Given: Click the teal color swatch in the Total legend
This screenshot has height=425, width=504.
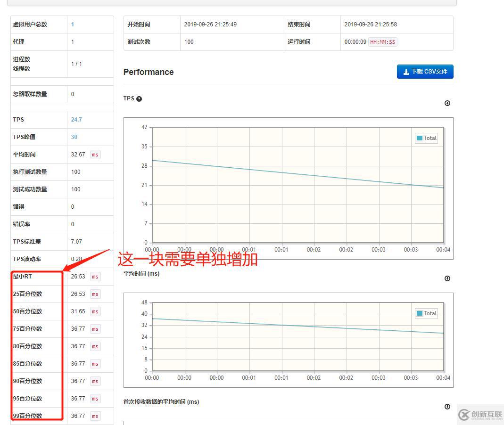Looking at the screenshot, I should pos(419,138).
